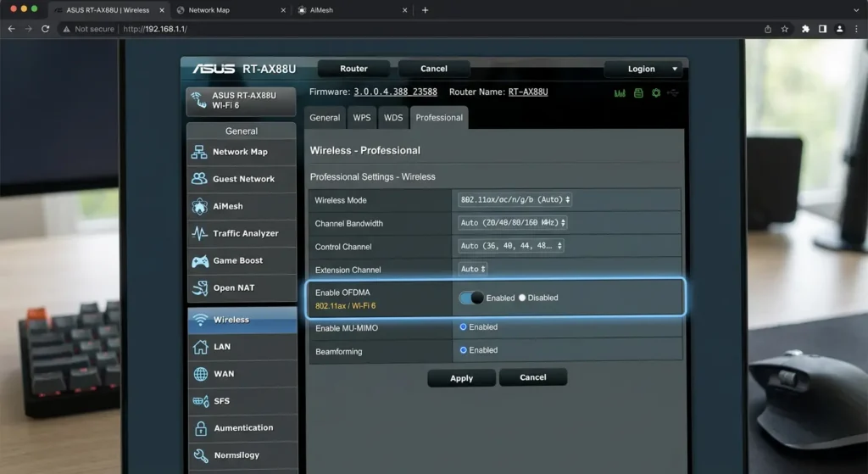
Task: Open the RT-AX88U router name link
Action: tap(528, 92)
